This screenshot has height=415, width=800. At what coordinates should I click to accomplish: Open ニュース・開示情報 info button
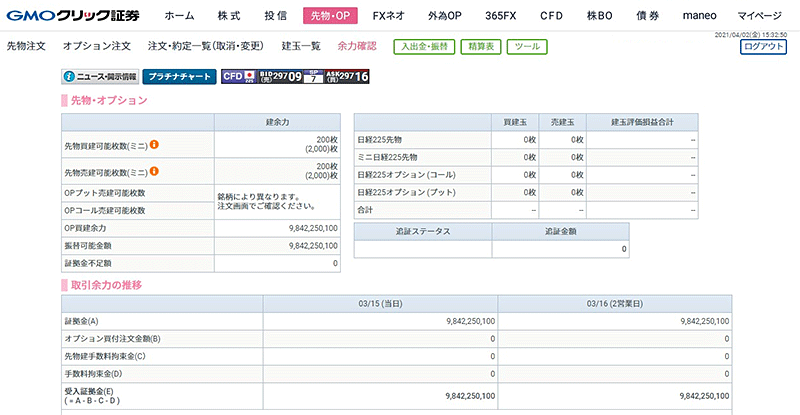99,76
